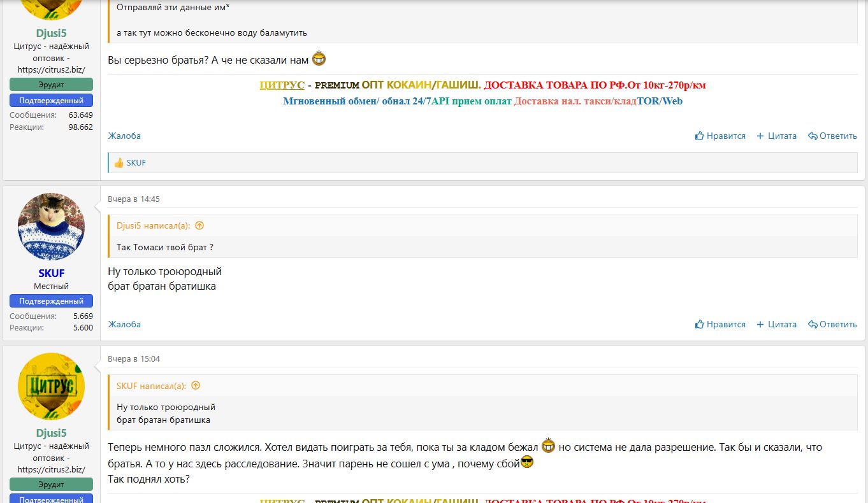Reply to SKUF's post with Ответить
Viewport: 868px width, 503px height.
coord(832,324)
